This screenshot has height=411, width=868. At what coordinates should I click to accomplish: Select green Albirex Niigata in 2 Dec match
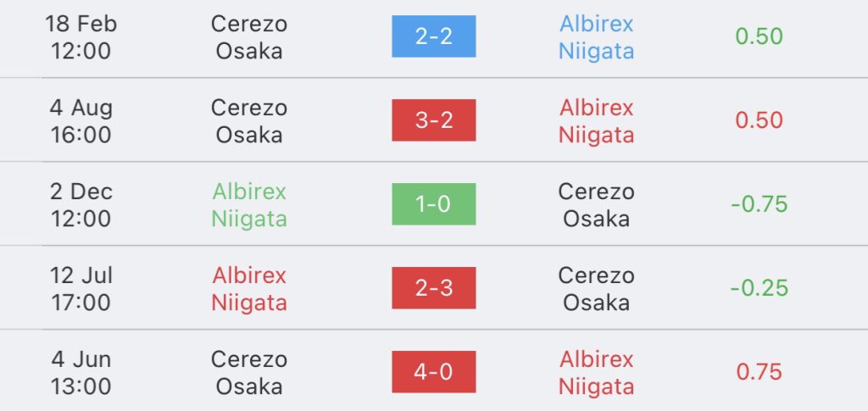point(249,205)
